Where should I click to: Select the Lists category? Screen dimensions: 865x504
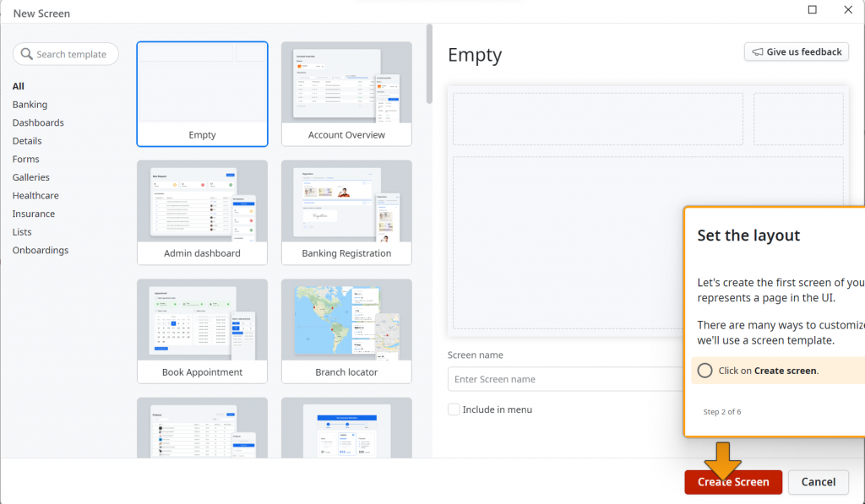[x=22, y=231]
